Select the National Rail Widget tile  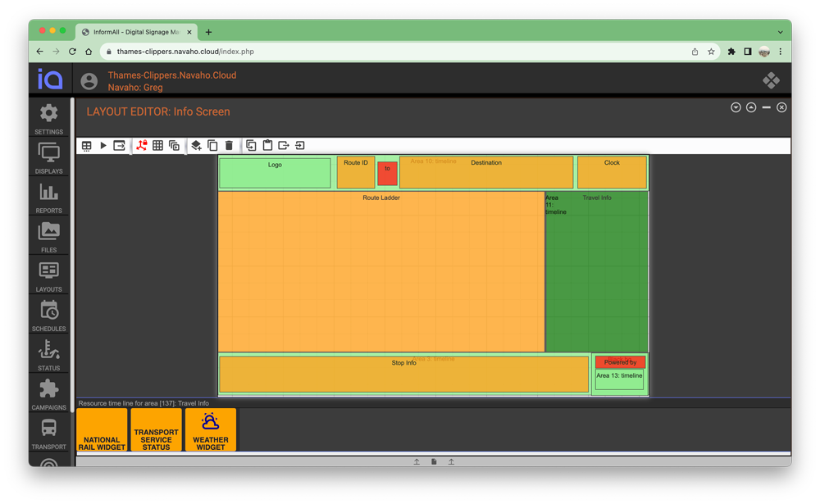coord(102,430)
